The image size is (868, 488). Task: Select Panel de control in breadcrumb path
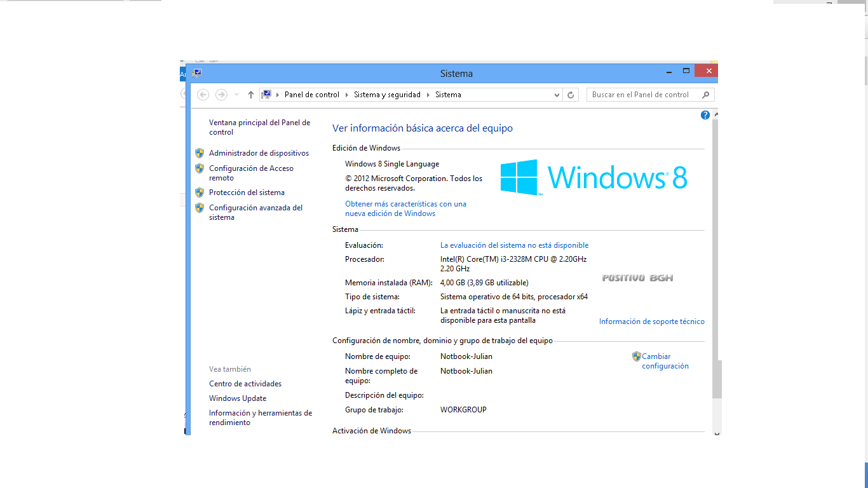coord(311,95)
